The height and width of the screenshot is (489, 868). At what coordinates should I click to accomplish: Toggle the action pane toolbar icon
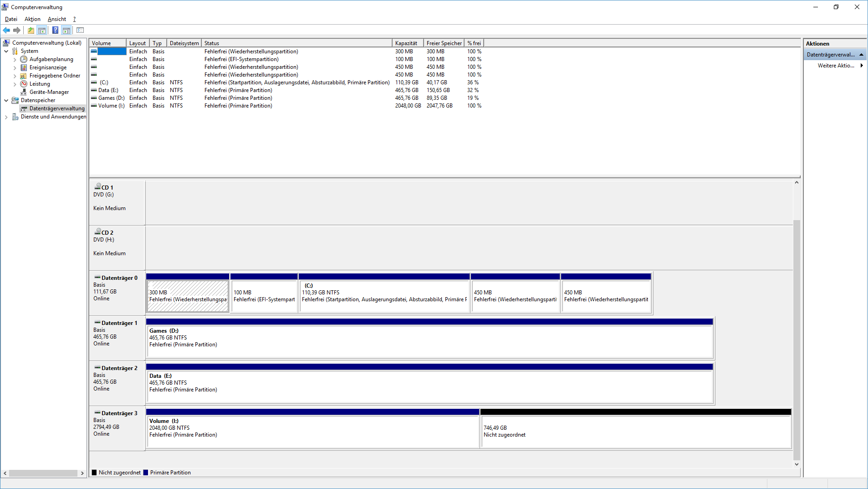pos(66,30)
